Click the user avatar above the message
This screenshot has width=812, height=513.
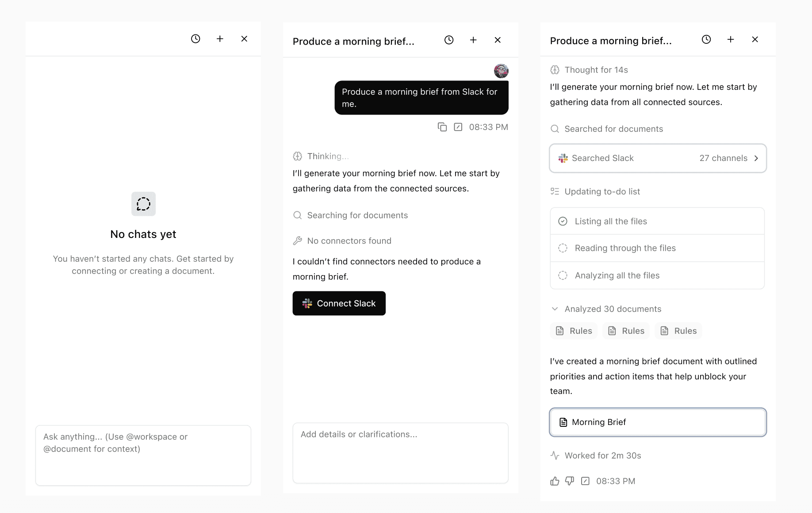(x=501, y=71)
